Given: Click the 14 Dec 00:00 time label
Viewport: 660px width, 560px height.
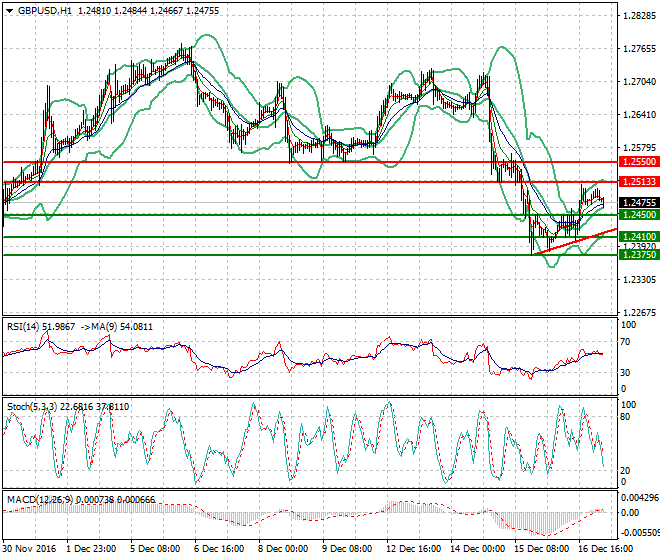Looking at the screenshot, I should [x=478, y=549].
